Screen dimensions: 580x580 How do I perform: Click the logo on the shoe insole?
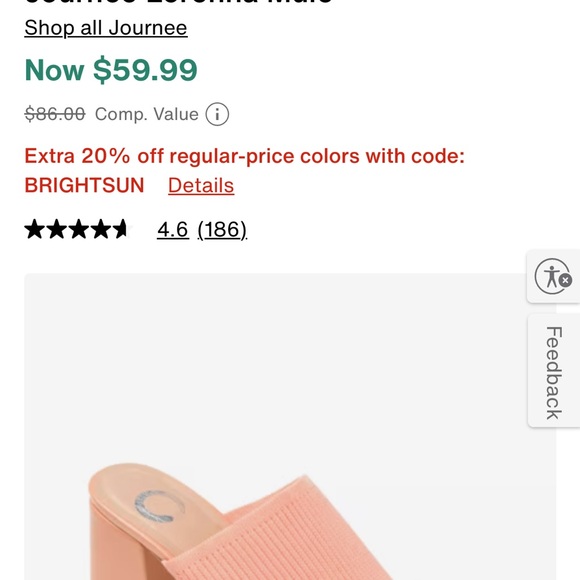click(x=159, y=506)
